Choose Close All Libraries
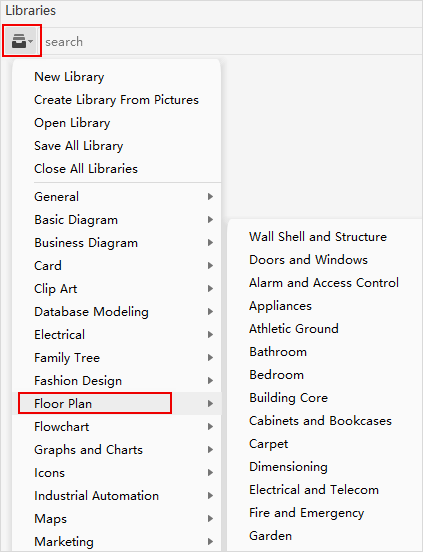 [x=86, y=169]
